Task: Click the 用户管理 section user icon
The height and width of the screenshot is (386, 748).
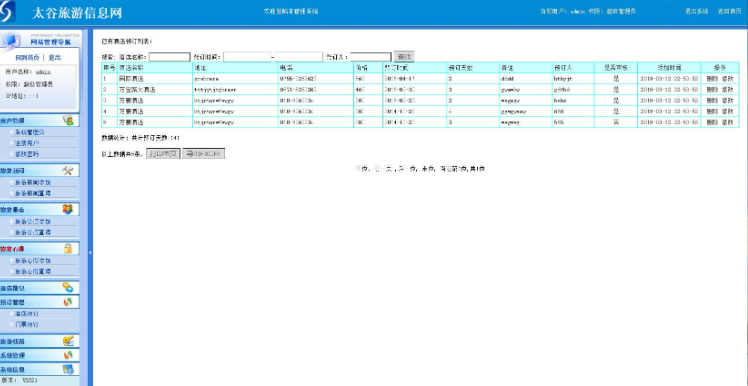Action: point(68,120)
